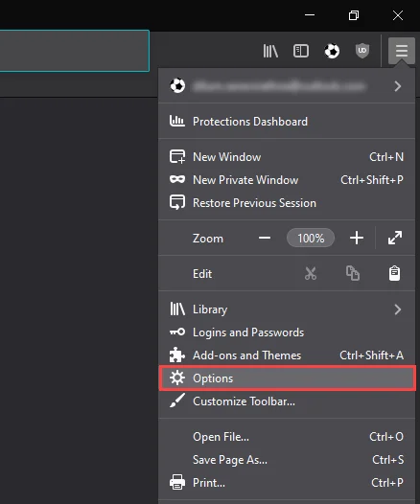Viewport: 420px width, 504px height.
Task: Open the uBlock Origin shield icon
Action: tap(362, 51)
